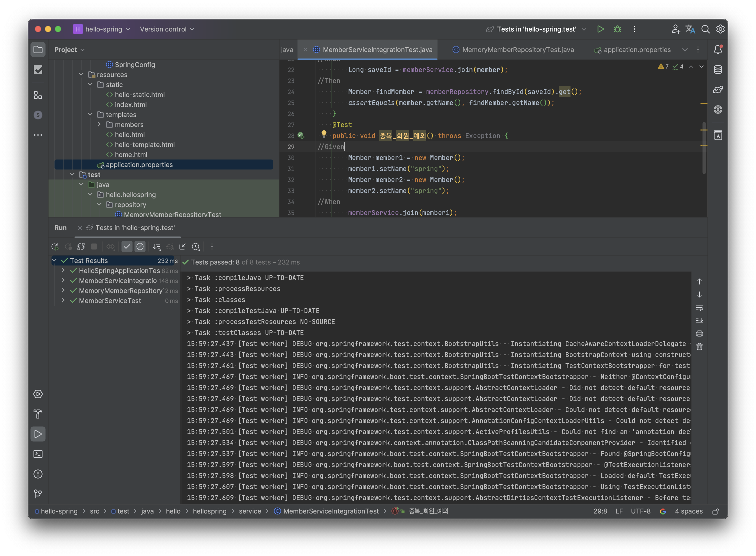Open the Project view selector dropdown
This screenshot has height=556, width=756.
(69, 50)
